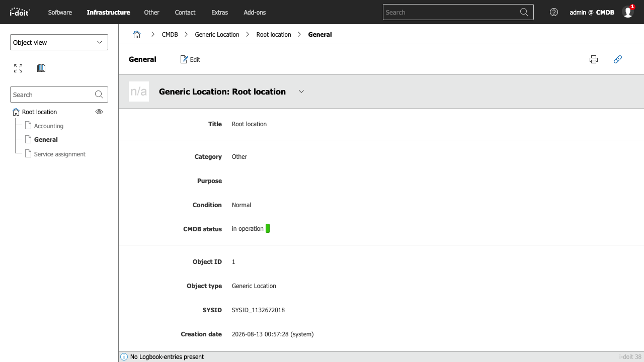Click the 'in operation' status text
Screen dimensions: 644x362
pos(248,229)
